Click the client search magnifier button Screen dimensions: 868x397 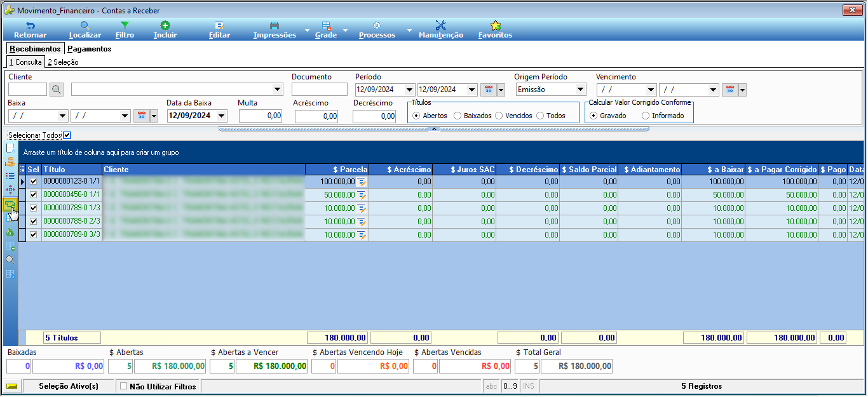pyautogui.click(x=57, y=90)
